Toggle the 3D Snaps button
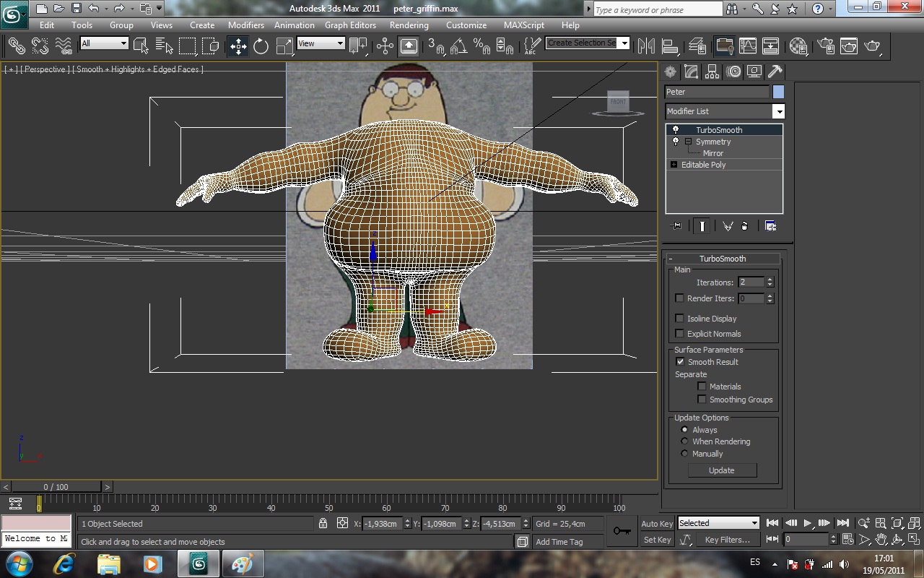This screenshot has height=578, width=924. (x=435, y=46)
